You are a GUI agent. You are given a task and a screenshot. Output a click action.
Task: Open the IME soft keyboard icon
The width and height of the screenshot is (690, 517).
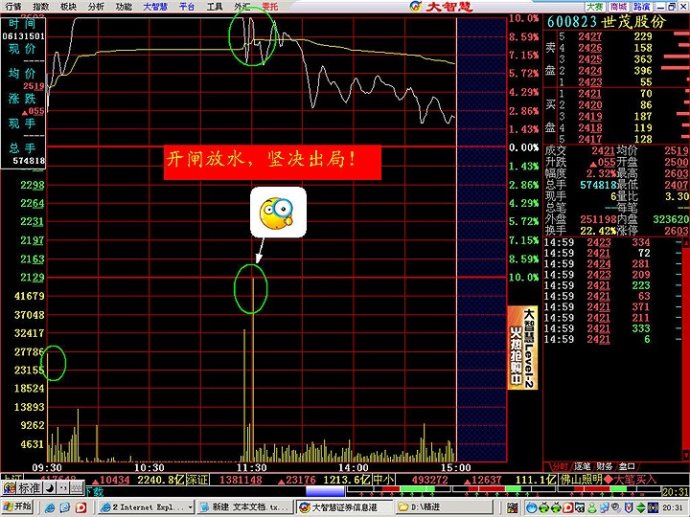click(x=77, y=488)
